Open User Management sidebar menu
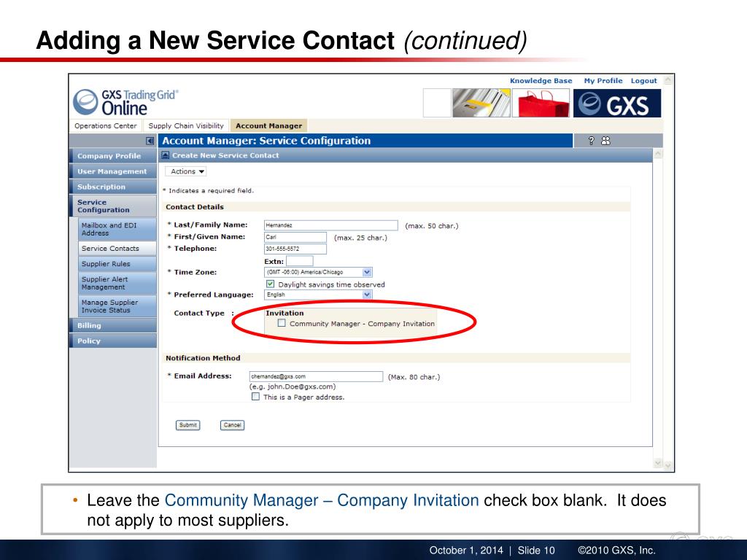The image size is (747, 560). 113,171
